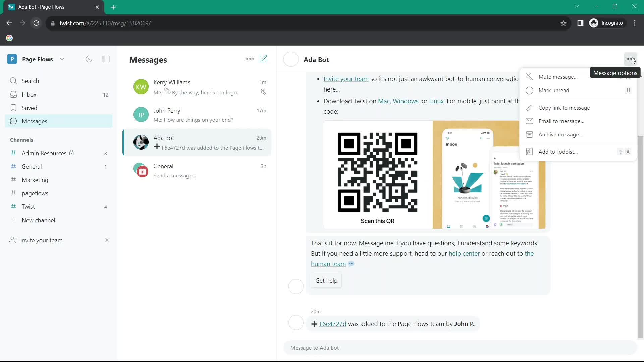Select Messages in sidebar

tap(59, 121)
